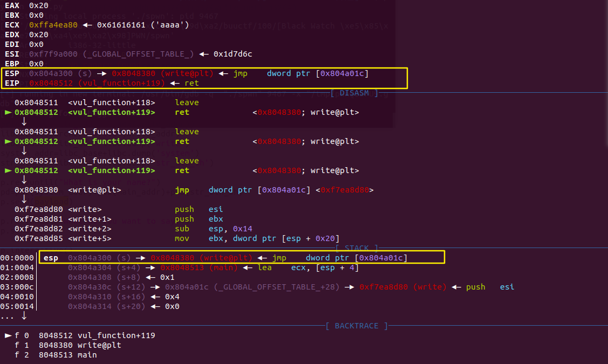Click the current-frame arrow before f 0
Screen dimensions: 608x364
coord(8,336)
